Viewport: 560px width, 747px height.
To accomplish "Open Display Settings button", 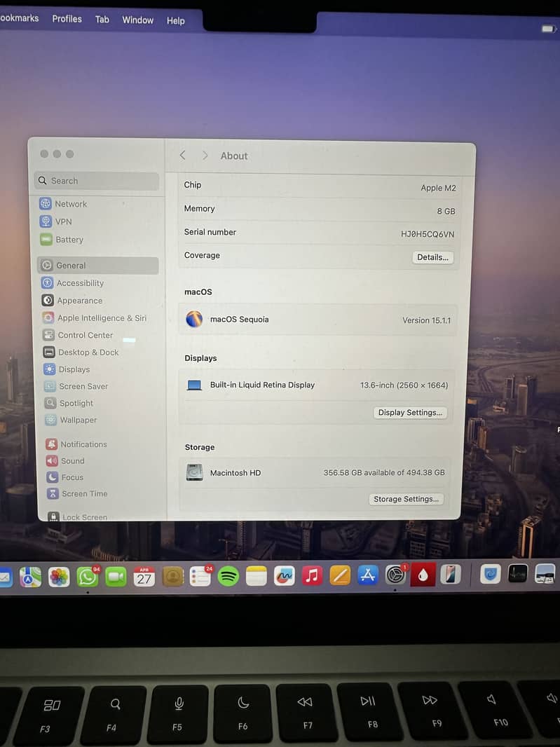I will [x=410, y=413].
